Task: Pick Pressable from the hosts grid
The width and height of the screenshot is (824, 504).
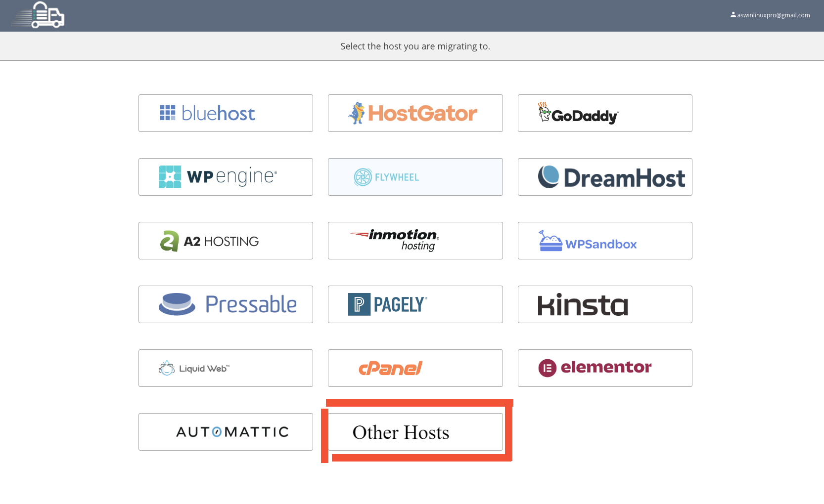Action: point(226,304)
